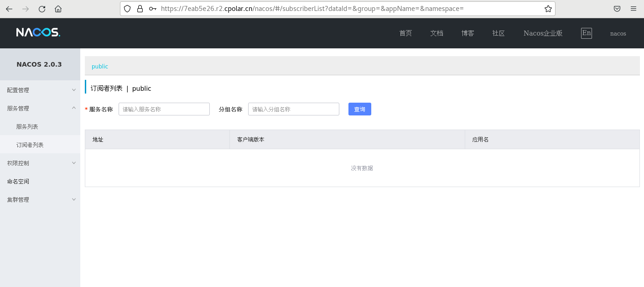Focus the 分组名称 input field
The height and width of the screenshot is (287, 644).
pos(294,109)
